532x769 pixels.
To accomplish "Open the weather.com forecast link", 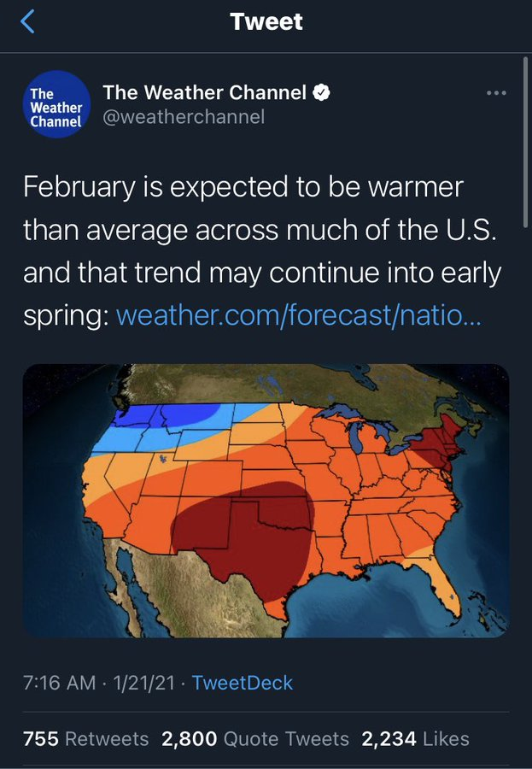I will tap(299, 316).
